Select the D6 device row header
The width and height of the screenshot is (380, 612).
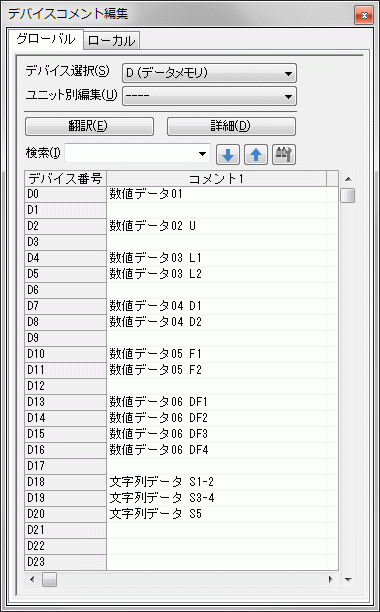pyautogui.click(x=66, y=290)
